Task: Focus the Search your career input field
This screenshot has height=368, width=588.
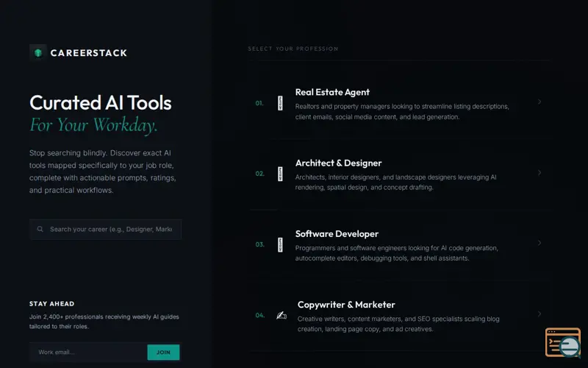Action: coord(105,230)
